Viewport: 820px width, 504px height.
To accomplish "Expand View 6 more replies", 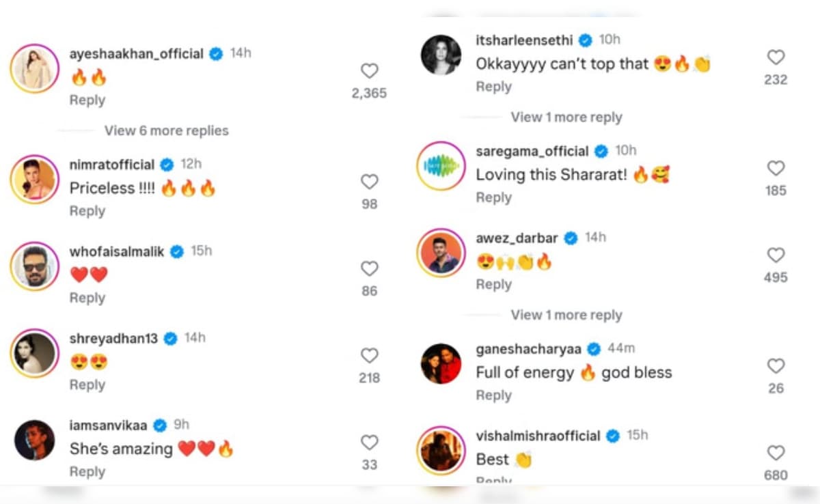I will pos(166,130).
